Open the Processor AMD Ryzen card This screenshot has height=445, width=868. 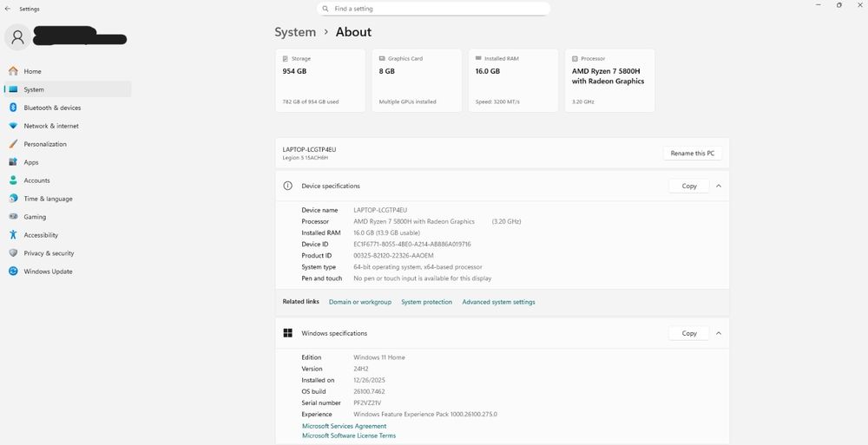[x=609, y=81]
